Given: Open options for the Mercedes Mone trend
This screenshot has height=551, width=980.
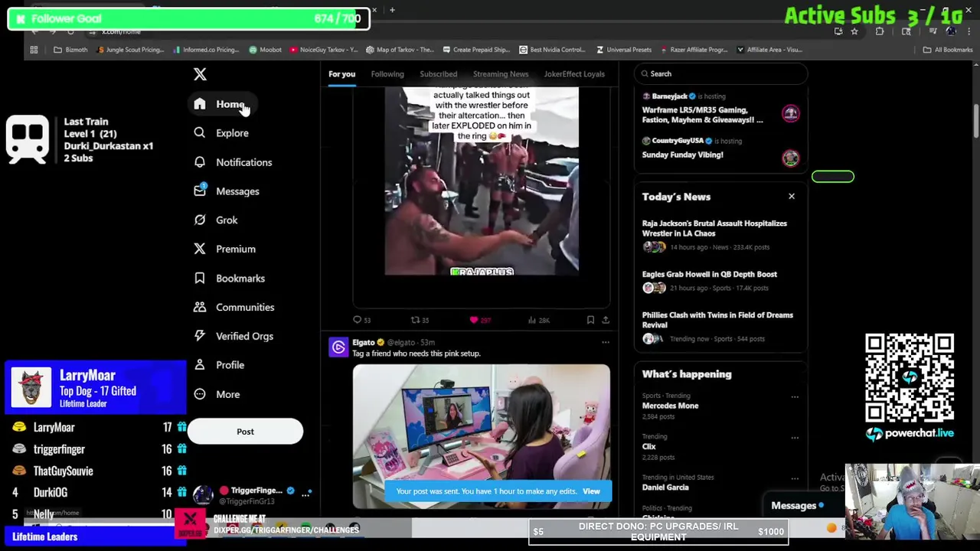Looking at the screenshot, I should [x=795, y=397].
